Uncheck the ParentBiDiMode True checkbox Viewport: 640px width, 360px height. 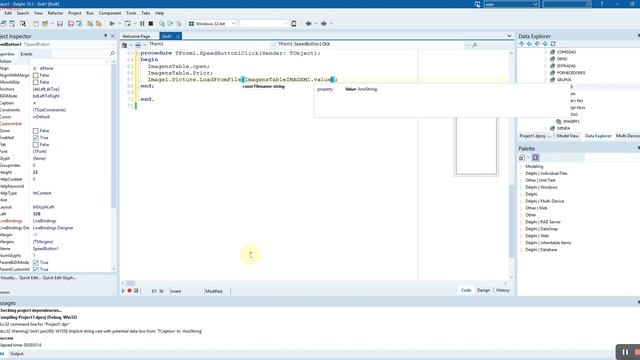pos(36,262)
